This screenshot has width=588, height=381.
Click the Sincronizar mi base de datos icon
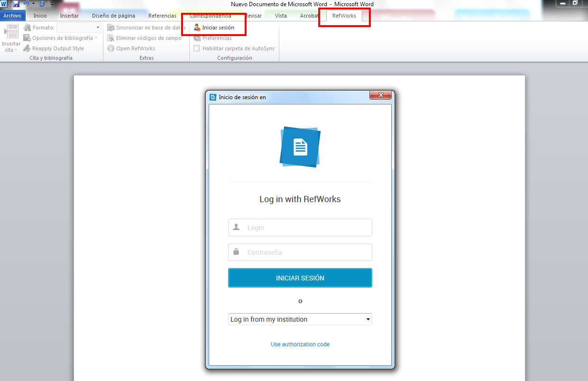point(111,28)
